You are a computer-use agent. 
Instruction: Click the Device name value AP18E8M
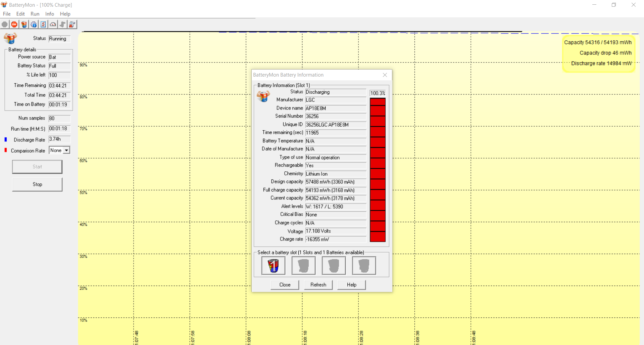[x=336, y=108]
